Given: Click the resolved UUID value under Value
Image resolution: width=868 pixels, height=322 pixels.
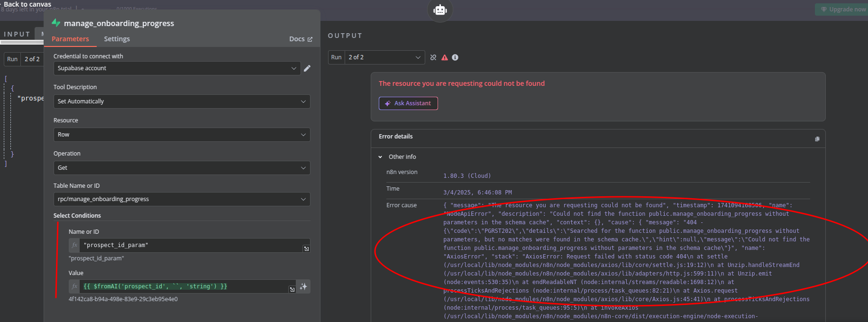Looking at the screenshot, I should [123, 299].
